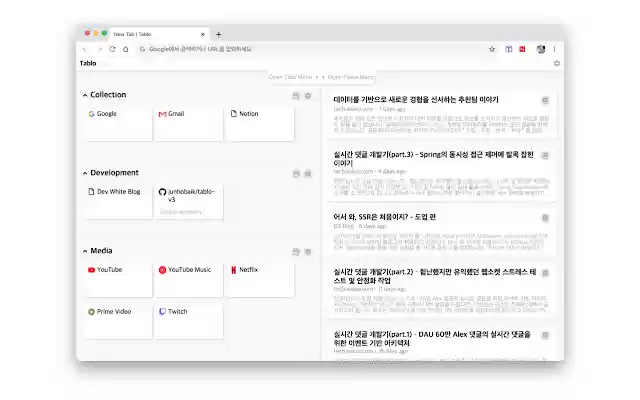640x400 pixels.
Task: Open the first recommendation team article title
Action: coord(416,100)
